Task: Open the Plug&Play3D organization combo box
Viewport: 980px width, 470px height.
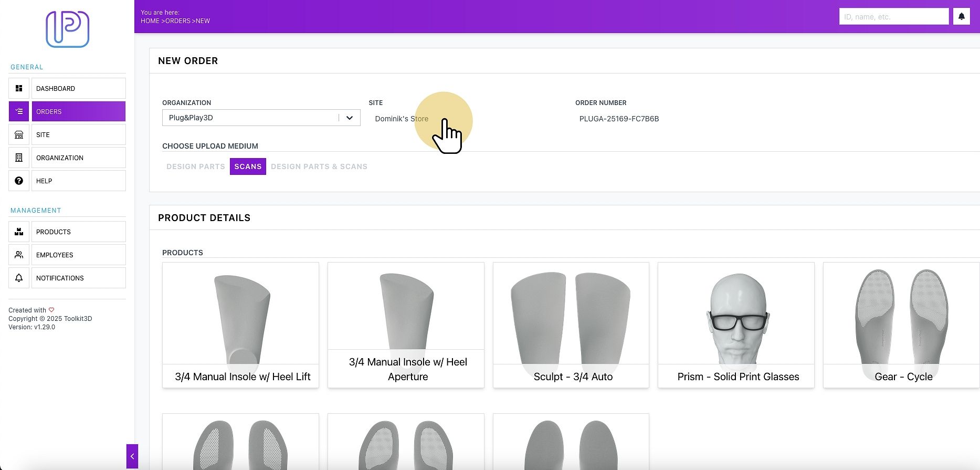Action: point(261,118)
